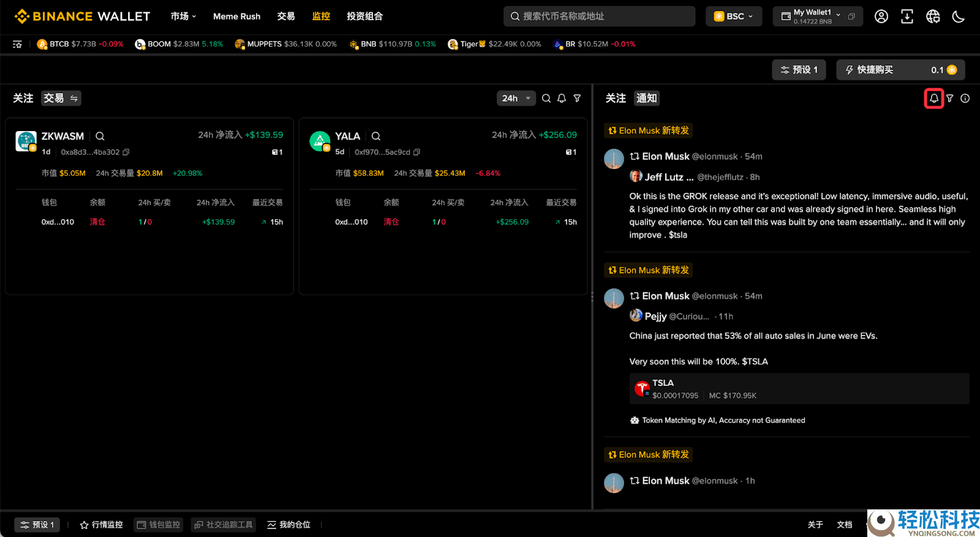Open the filter icon in the notifications panel

pyautogui.click(x=949, y=98)
